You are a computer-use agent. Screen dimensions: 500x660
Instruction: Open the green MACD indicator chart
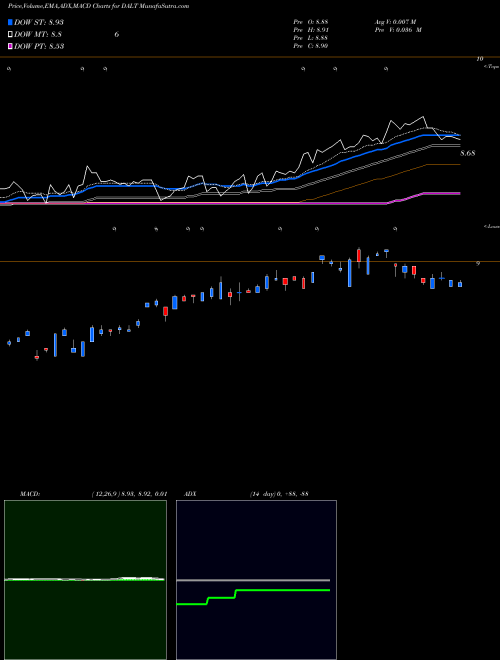click(85, 580)
